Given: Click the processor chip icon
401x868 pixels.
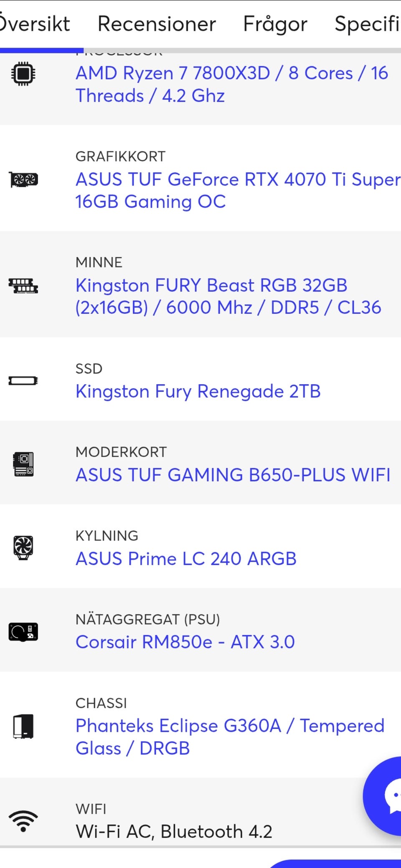Looking at the screenshot, I should pos(23,74).
